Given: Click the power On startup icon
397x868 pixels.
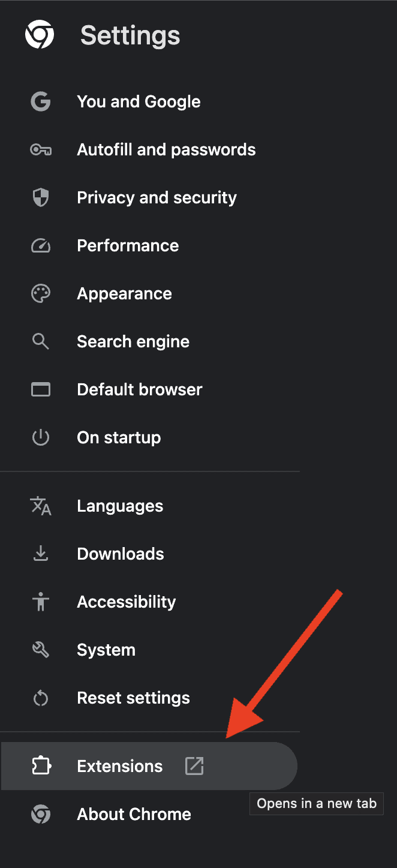Looking at the screenshot, I should coord(41,437).
